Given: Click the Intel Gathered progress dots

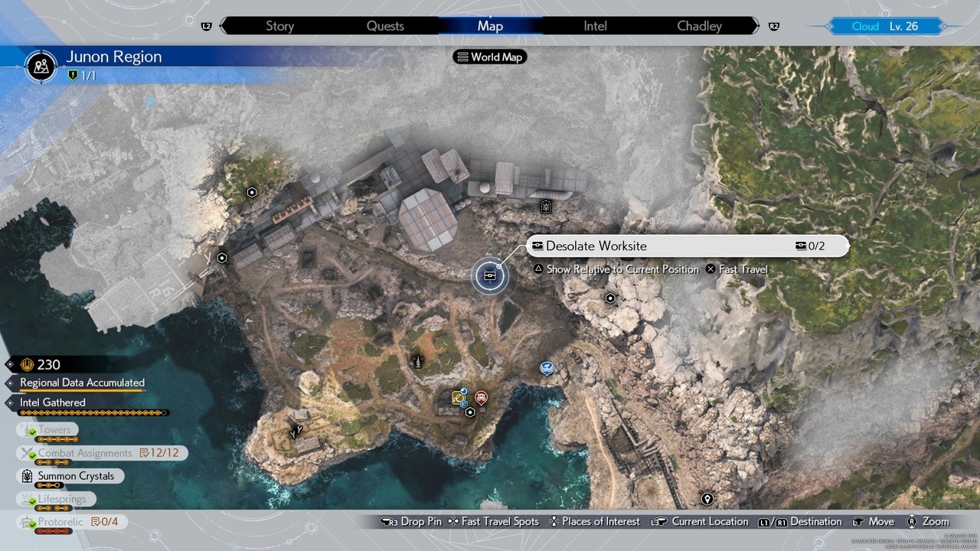Looking at the screenshot, I should click(x=94, y=412).
